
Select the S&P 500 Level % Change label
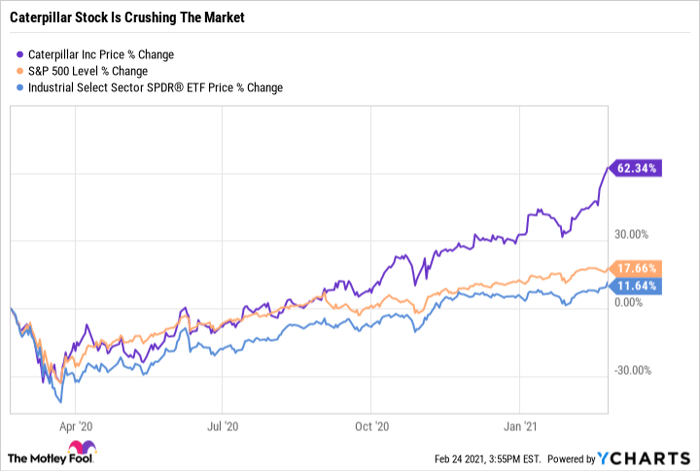tap(90, 71)
